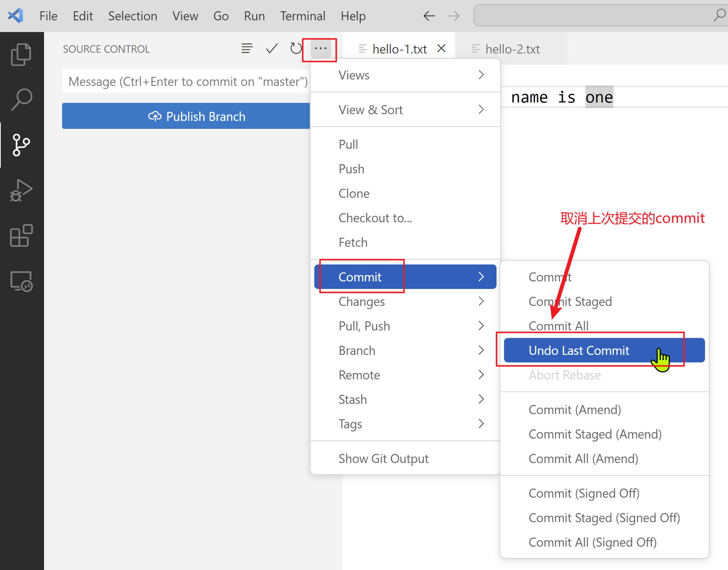Choose Commit All (Amend) option
This screenshot has height=570, width=728.
583,458
